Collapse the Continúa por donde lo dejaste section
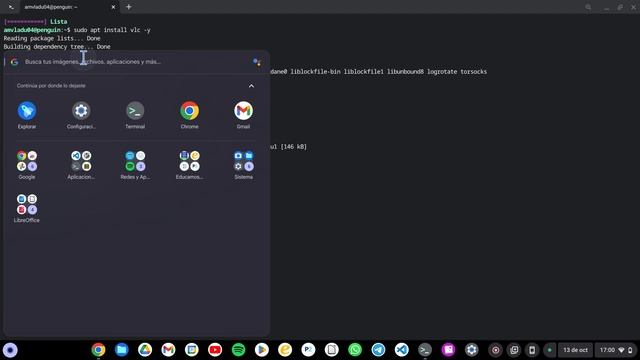The height and width of the screenshot is (360, 640). [251, 86]
